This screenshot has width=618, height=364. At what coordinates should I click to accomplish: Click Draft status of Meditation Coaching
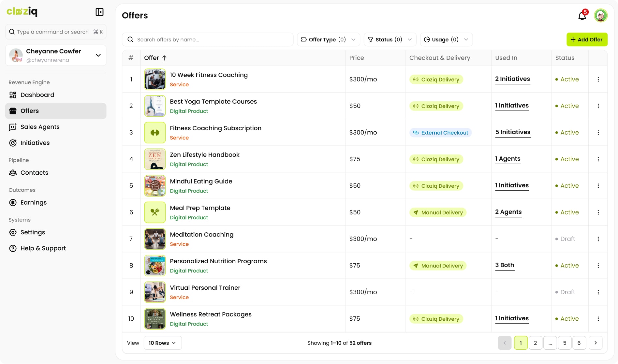pyautogui.click(x=565, y=239)
